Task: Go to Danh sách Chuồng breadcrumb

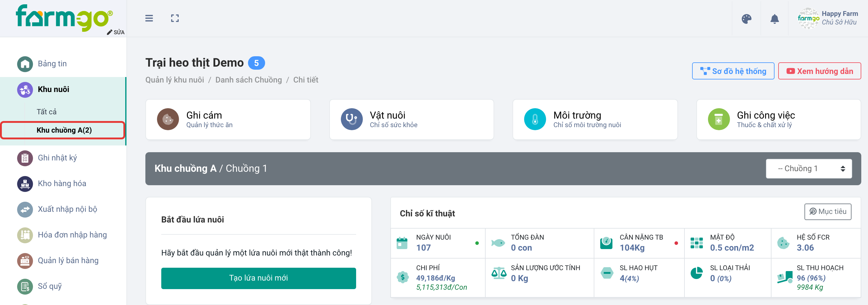Action: click(x=248, y=80)
